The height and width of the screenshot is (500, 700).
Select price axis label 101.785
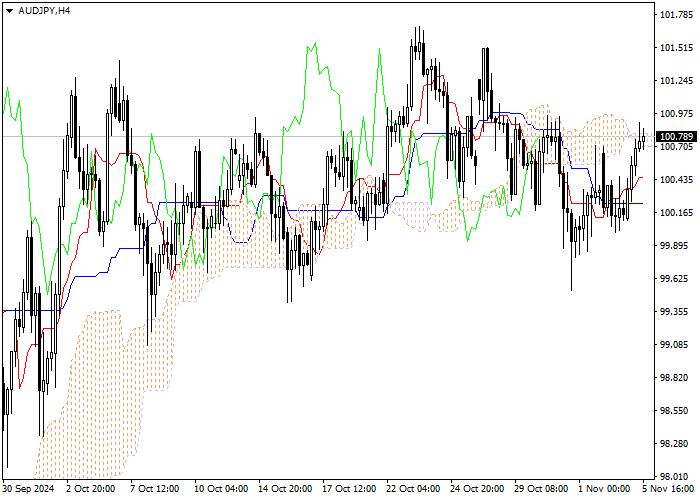point(676,15)
